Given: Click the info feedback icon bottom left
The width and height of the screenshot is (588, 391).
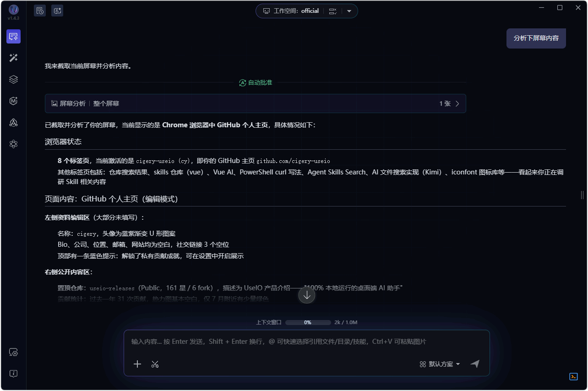Looking at the screenshot, I should [13, 374].
